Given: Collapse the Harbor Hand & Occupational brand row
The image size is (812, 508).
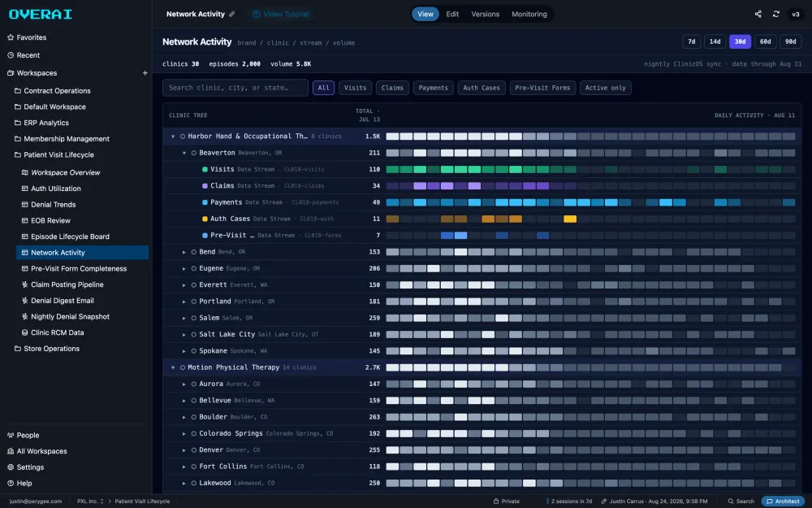Looking at the screenshot, I should tap(173, 137).
